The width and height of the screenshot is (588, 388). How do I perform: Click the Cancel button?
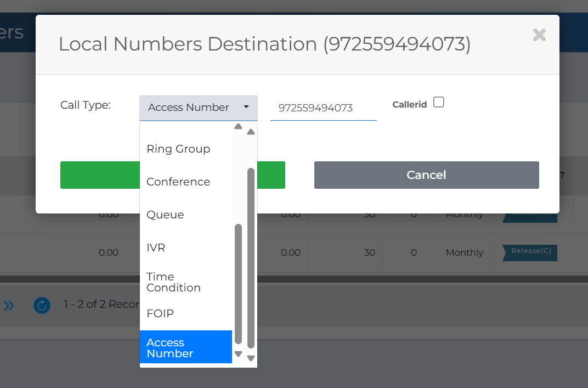[x=426, y=175]
